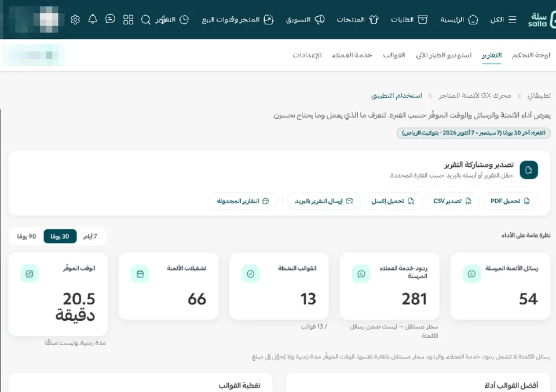Click the تغطية القوالب heading
The width and height of the screenshot is (556, 392).
(239, 385)
